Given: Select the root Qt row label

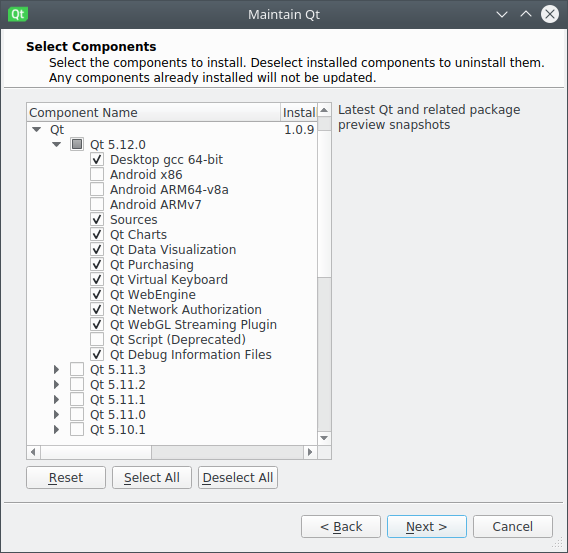Looking at the screenshot, I should pyautogui.click(x=57, y=130).
